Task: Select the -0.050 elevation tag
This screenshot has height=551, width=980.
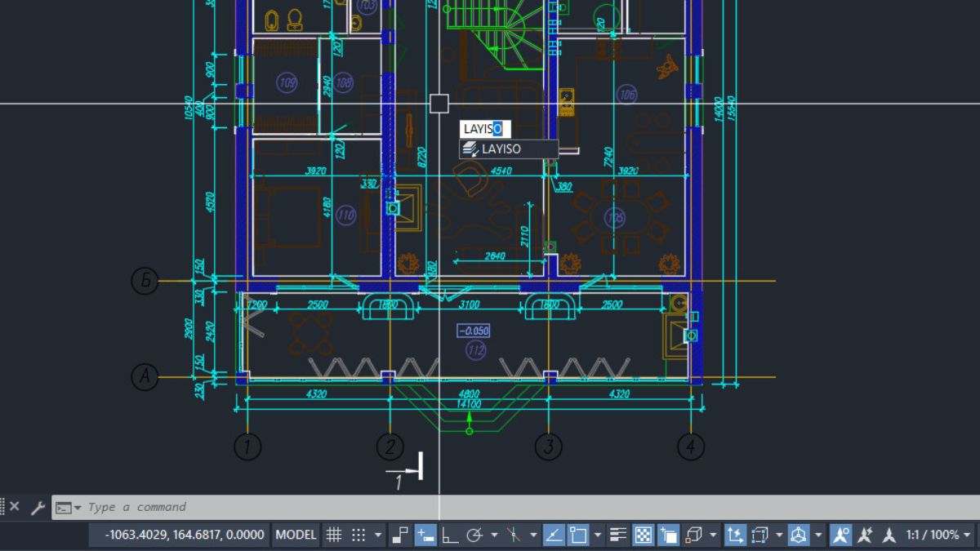Action: coord(474,331)
